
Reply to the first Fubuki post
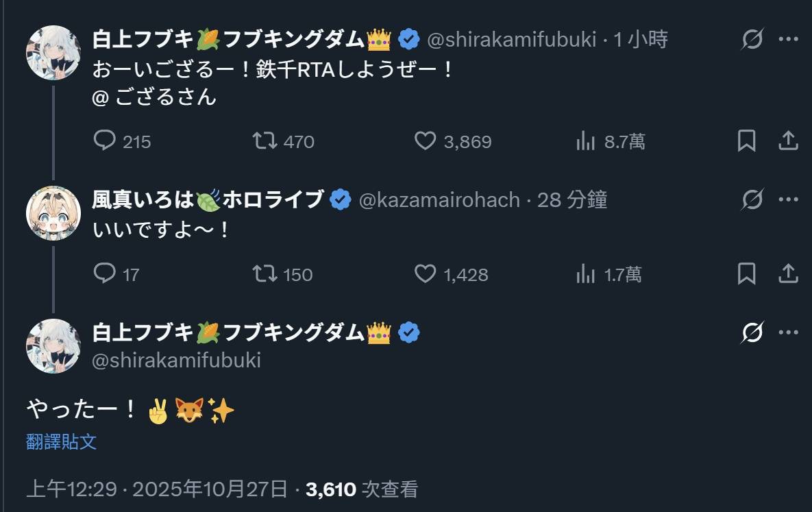point(105,141)
